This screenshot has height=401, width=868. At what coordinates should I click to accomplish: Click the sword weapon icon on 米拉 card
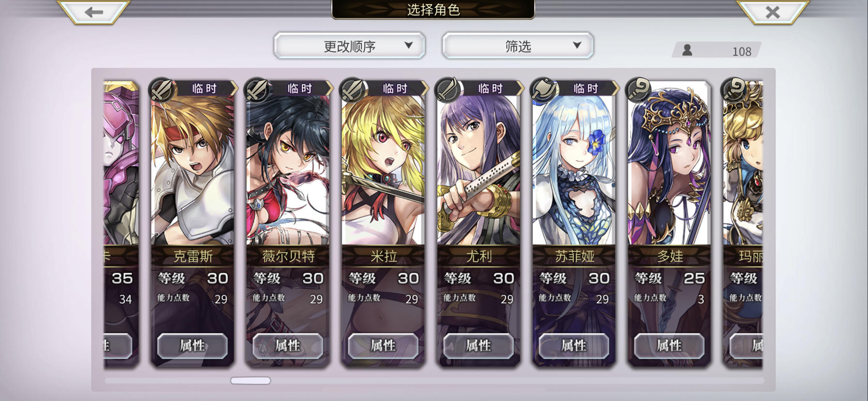click(x=352, y=89)
